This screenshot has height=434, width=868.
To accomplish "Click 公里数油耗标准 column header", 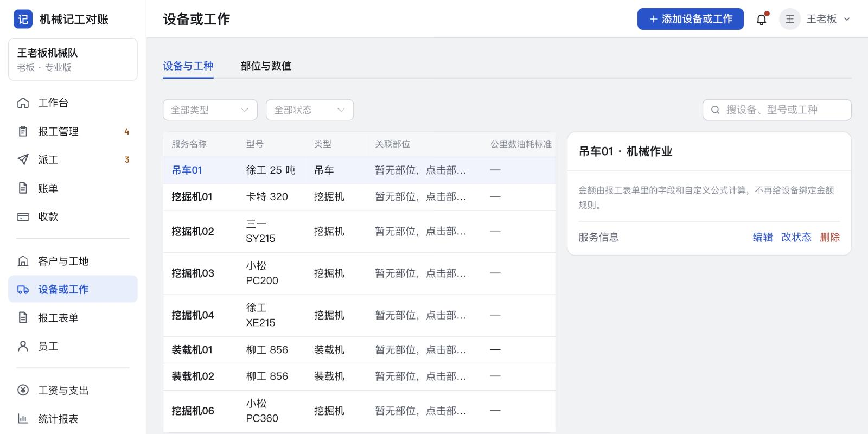I will click(x=521, y=144).
